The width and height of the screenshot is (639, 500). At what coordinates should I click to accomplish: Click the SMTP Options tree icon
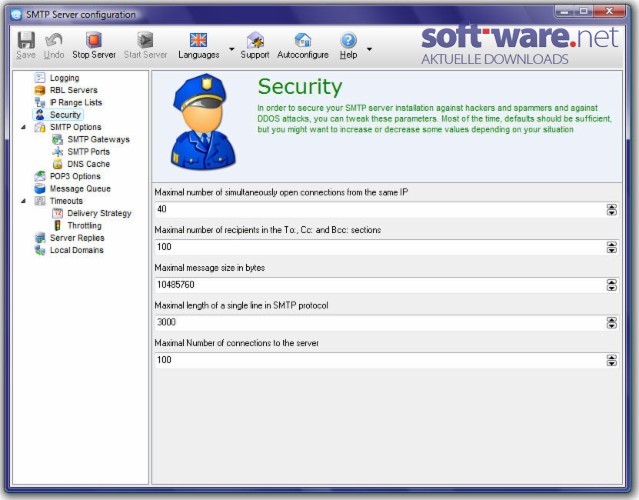tap(40, 127)
